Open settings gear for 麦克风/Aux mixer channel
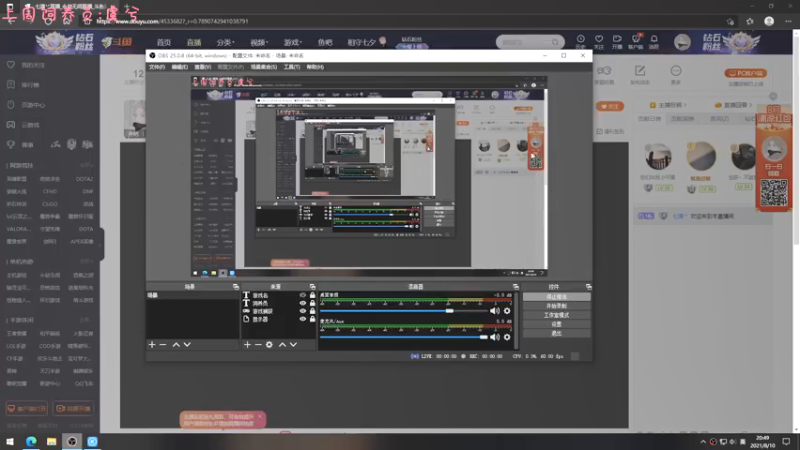This screenshot has height=450, width=800. coord(507,337)
